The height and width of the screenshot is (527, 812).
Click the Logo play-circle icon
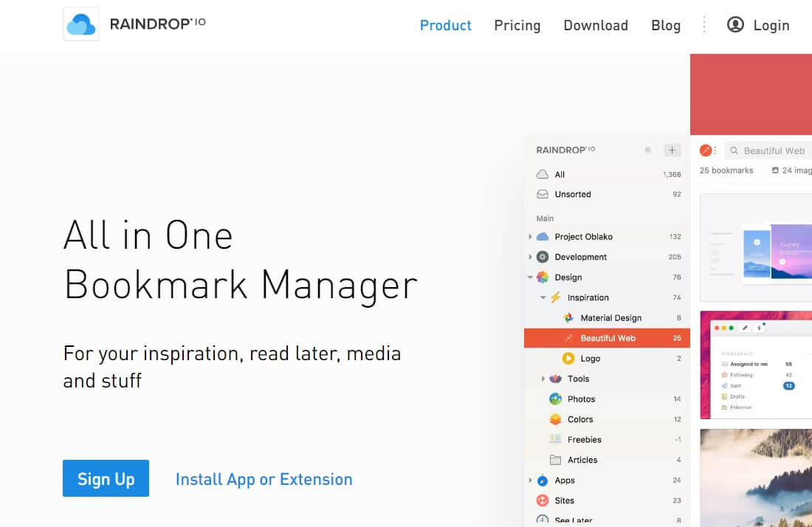[568, 358]
